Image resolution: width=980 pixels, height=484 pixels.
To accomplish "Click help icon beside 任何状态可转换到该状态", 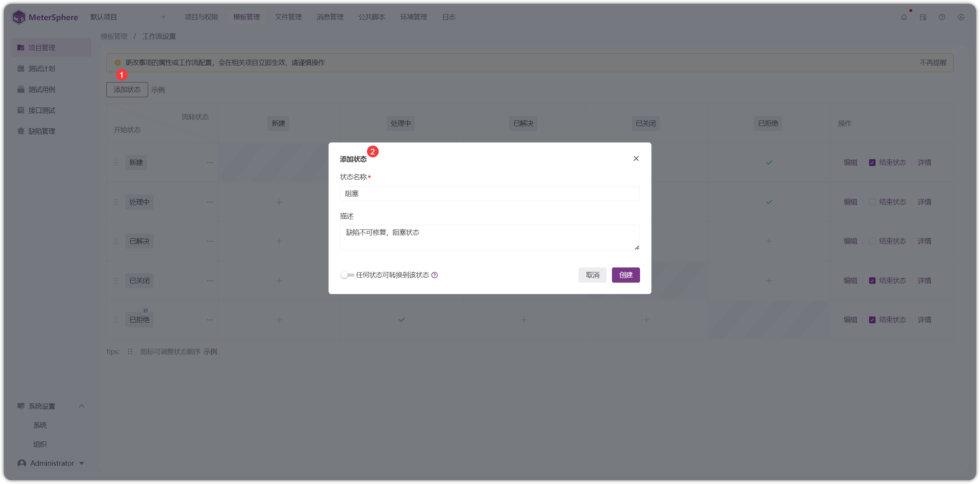I will (435, 275).
